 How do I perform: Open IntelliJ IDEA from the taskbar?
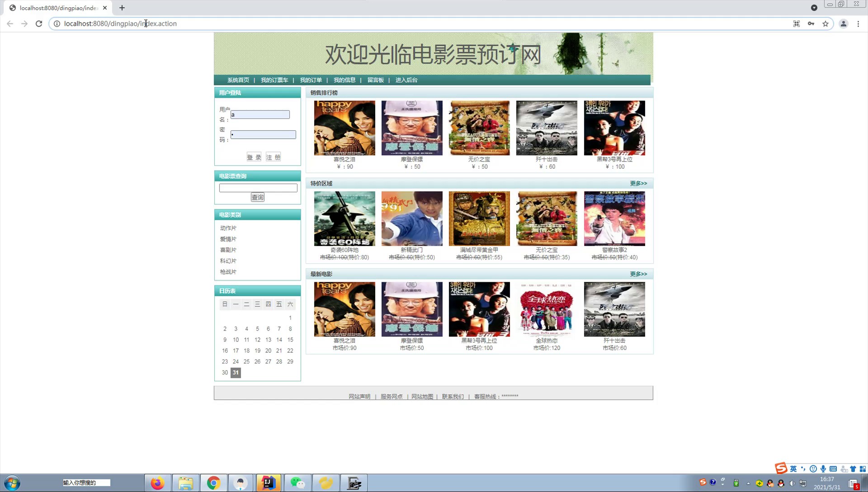tap(269, 483)
